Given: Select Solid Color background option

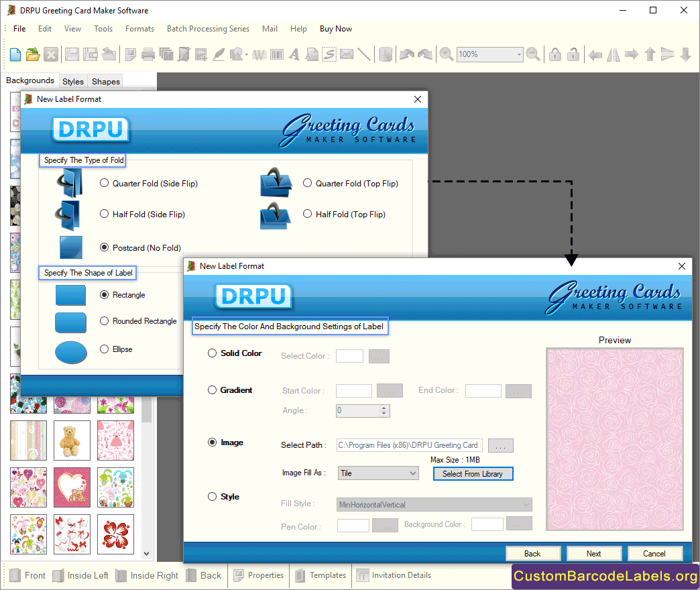Looking at the screenshot, I should point(212,353).
